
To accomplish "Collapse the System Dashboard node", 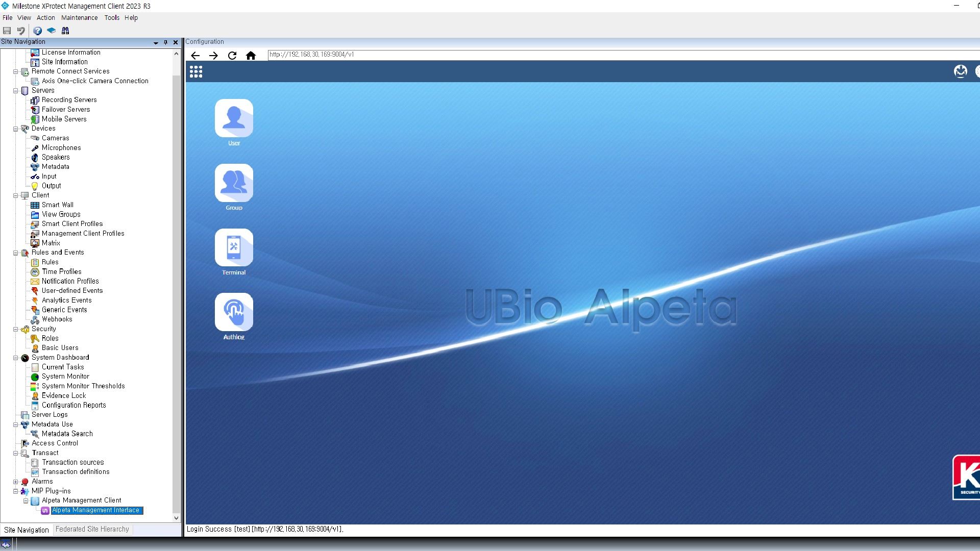I will click(16, 358).
